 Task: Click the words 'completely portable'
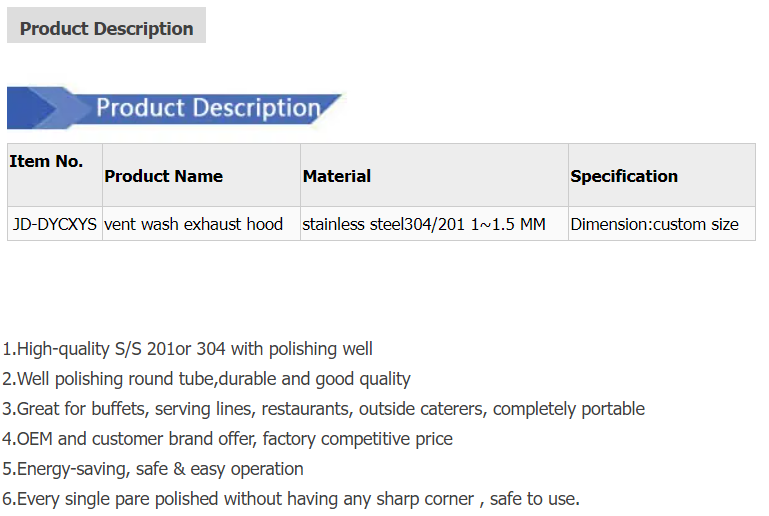click(569, 409)
